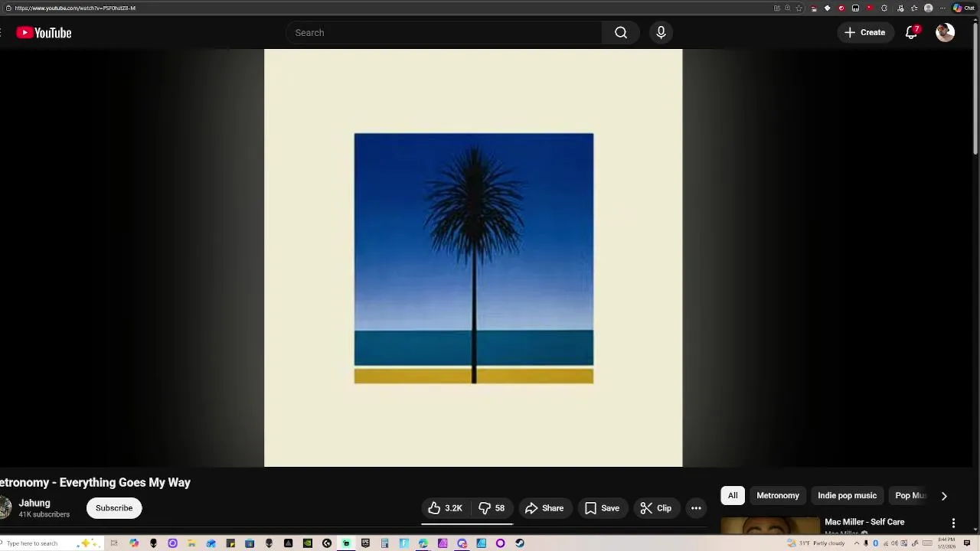Open browser favorites list icon

914,8
